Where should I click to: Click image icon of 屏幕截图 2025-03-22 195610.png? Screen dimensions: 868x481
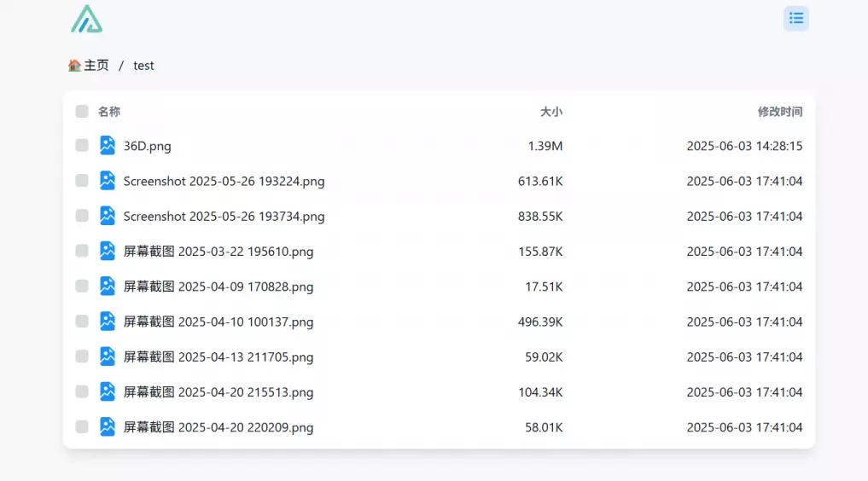(x=108, y=251)
